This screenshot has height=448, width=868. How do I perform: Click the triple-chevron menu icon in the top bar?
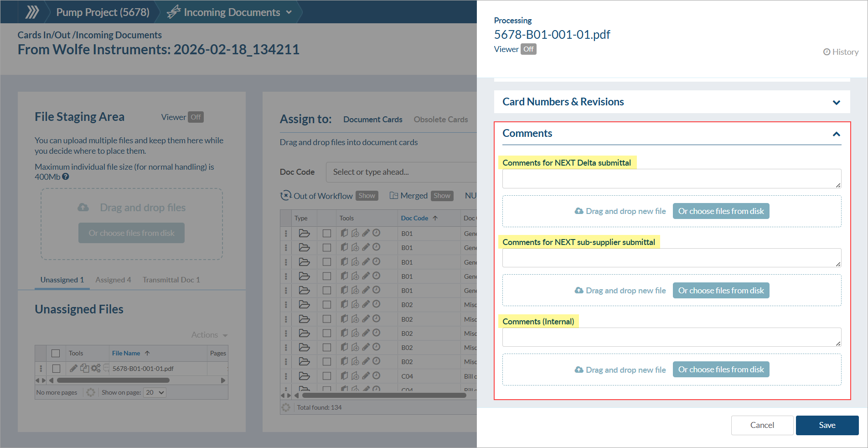(32, 12)
